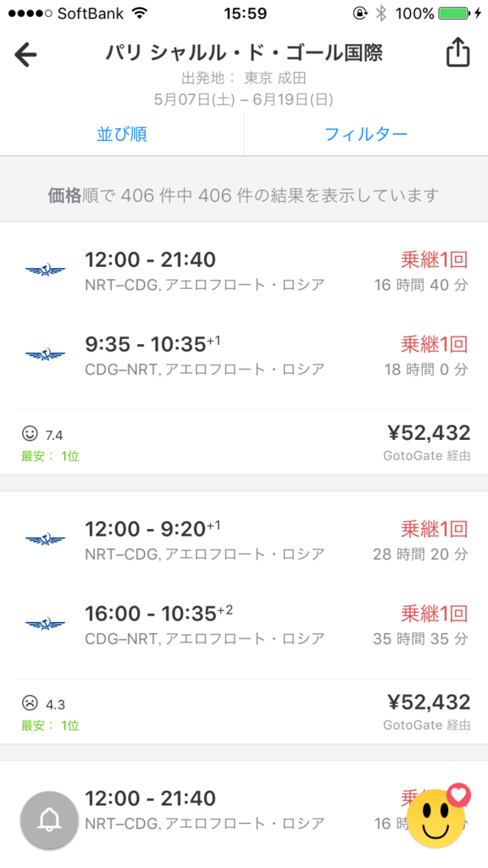Image resolution: width=488 pixels, height=868 pixels.
Task: Tap the first 最安: 1位 cheapest label
Action: coord(50,456)
